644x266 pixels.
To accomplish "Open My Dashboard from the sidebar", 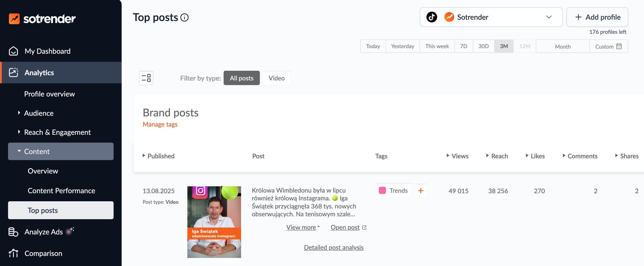I will [47, 51].
